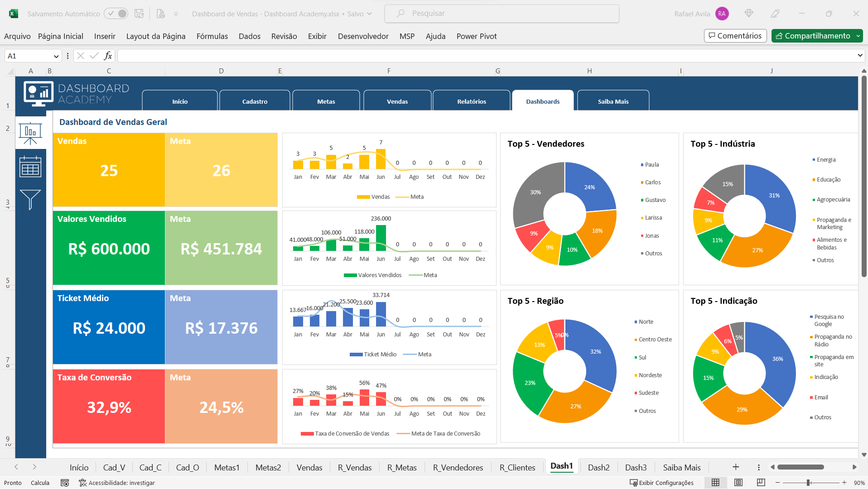Click the funnel filter sidebar icon
The image size is (868, 489).
(30, 200)
